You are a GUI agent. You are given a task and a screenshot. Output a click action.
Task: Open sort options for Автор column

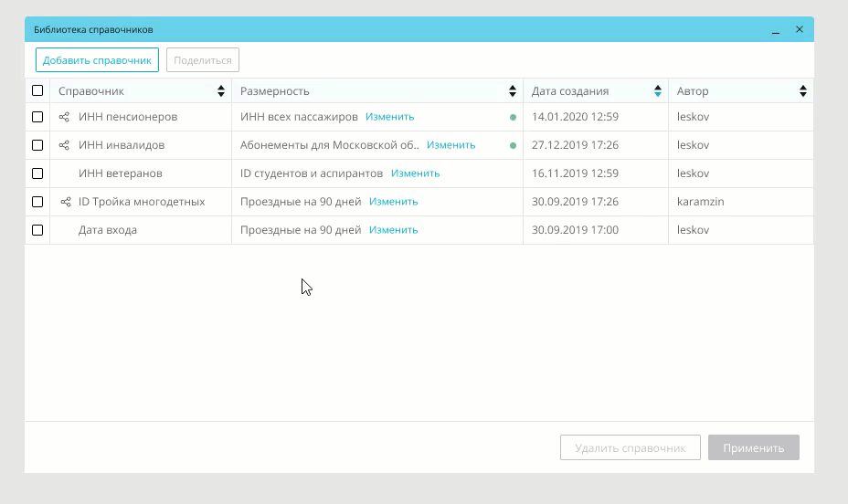point(803,91)
